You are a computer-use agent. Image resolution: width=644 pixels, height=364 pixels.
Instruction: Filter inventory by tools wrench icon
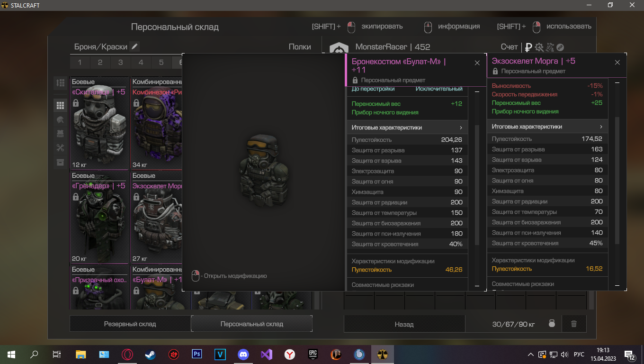60,148
